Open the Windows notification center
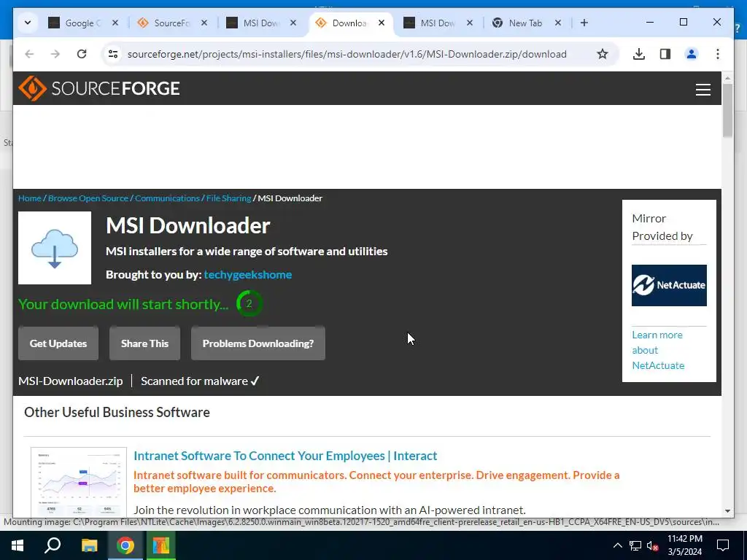This screenshot has width=747, height=560. pyautogui.click(x=723, y=545)
